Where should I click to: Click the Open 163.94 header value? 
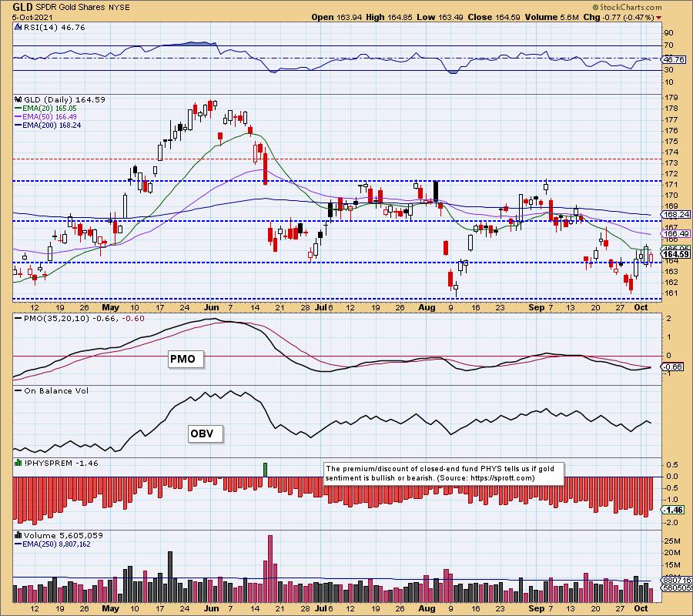click(x=336, y=17)
